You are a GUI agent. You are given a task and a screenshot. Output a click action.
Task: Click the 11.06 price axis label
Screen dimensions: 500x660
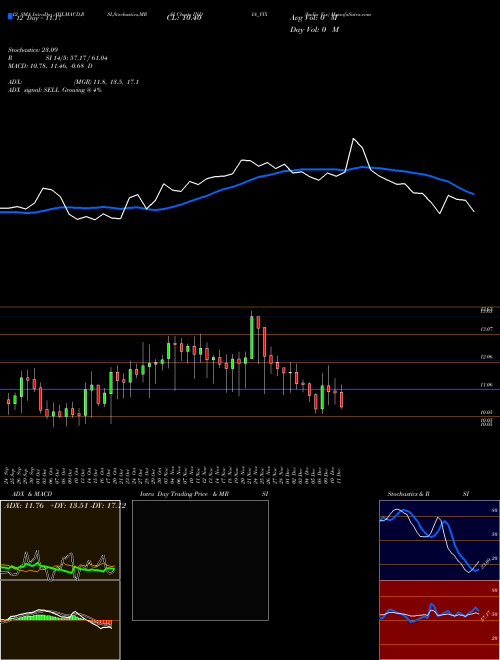486,385
